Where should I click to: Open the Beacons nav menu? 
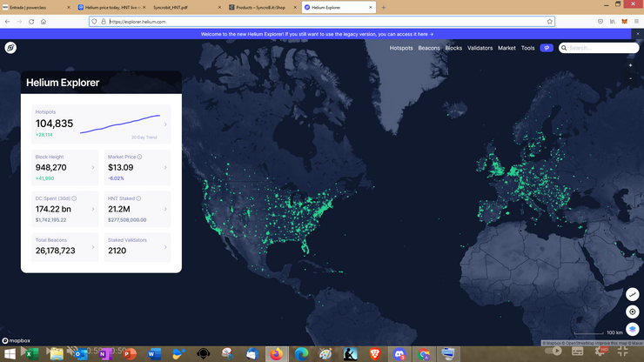429,48
